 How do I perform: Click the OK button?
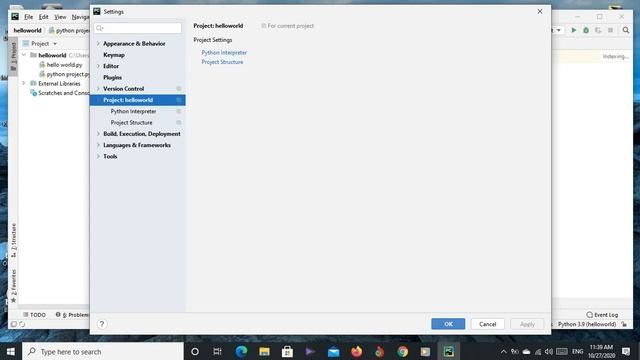[x=448, y=324]
